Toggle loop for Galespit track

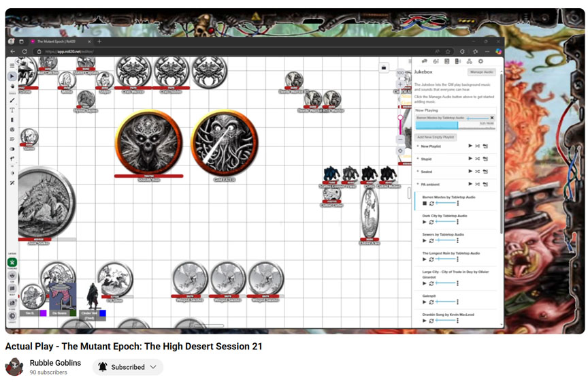point(431,302)
